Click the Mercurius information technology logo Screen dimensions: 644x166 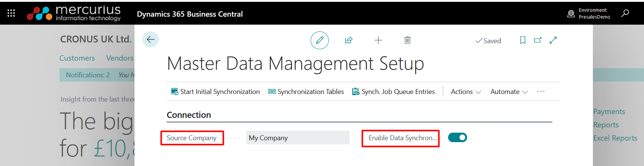(74, 13)
